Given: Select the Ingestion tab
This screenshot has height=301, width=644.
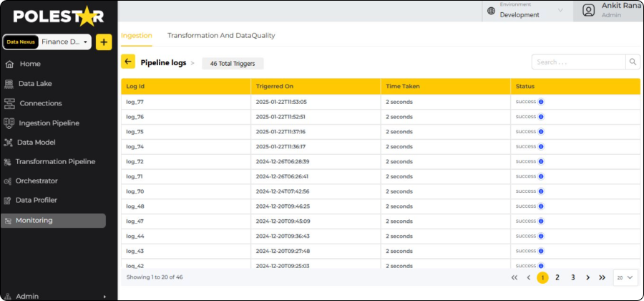Looking at the screenshot, I should pyautogui.click(x=136, y=35).
